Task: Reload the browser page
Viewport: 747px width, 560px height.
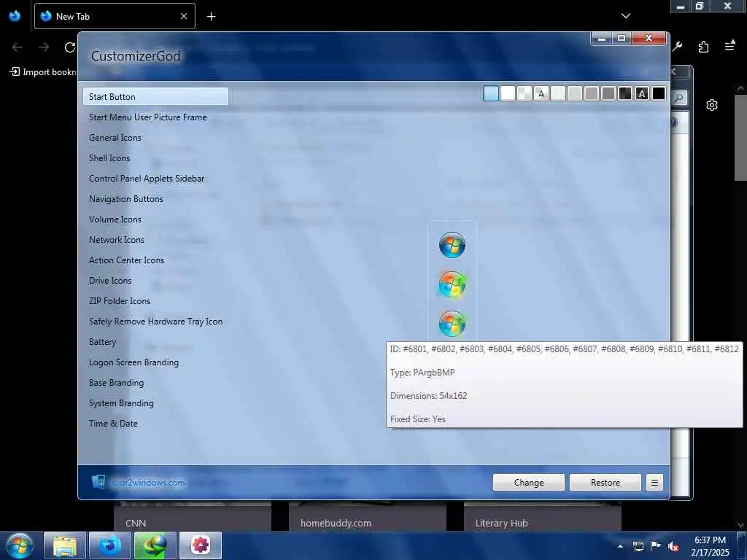Action: 70,47
